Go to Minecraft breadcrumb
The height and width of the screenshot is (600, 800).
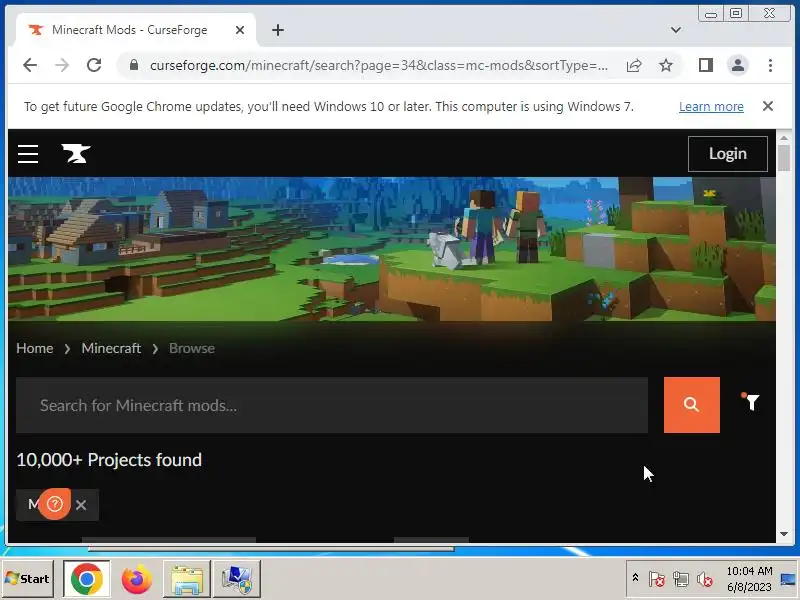tap(111, 348)
